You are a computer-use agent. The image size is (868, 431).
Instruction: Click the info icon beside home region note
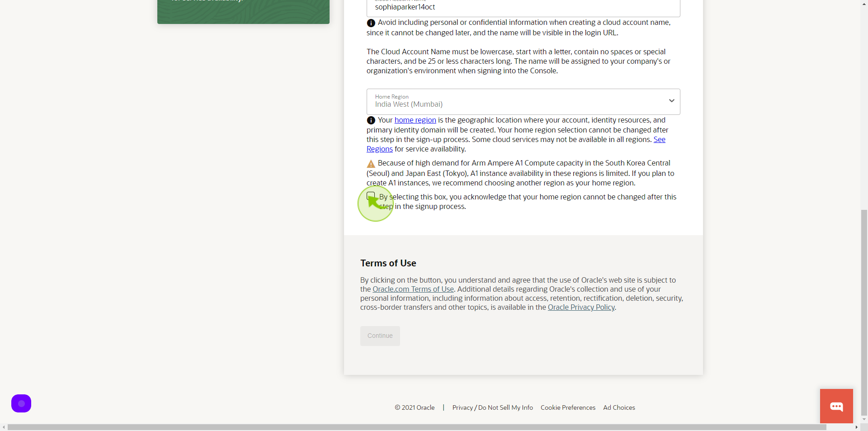[371, 120]
